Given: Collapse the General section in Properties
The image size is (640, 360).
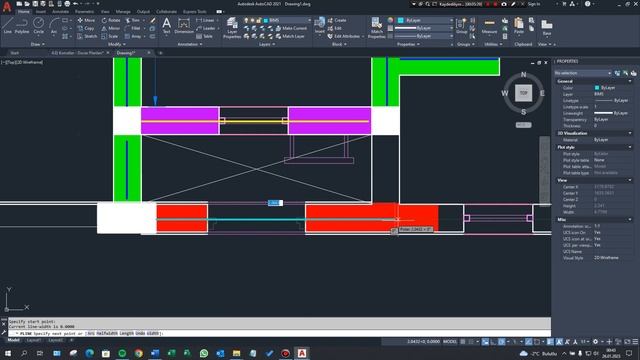Looking at the screenshot, I should click(630, 81).
